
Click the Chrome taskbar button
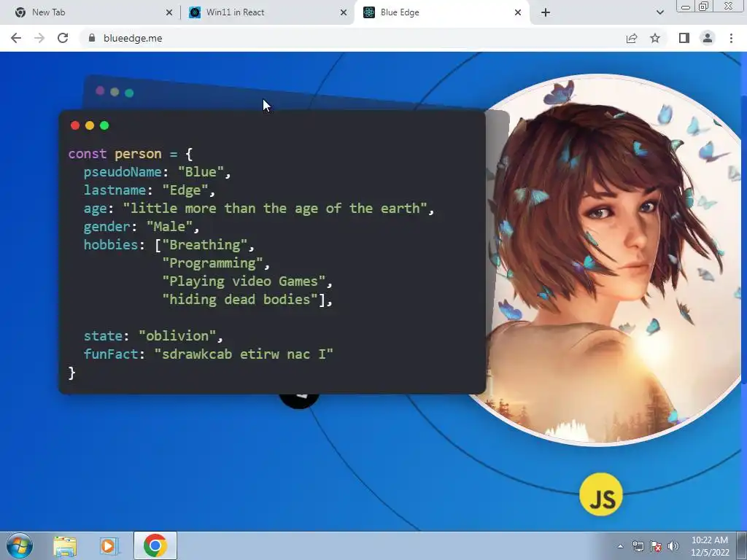[x=155, y=545]
